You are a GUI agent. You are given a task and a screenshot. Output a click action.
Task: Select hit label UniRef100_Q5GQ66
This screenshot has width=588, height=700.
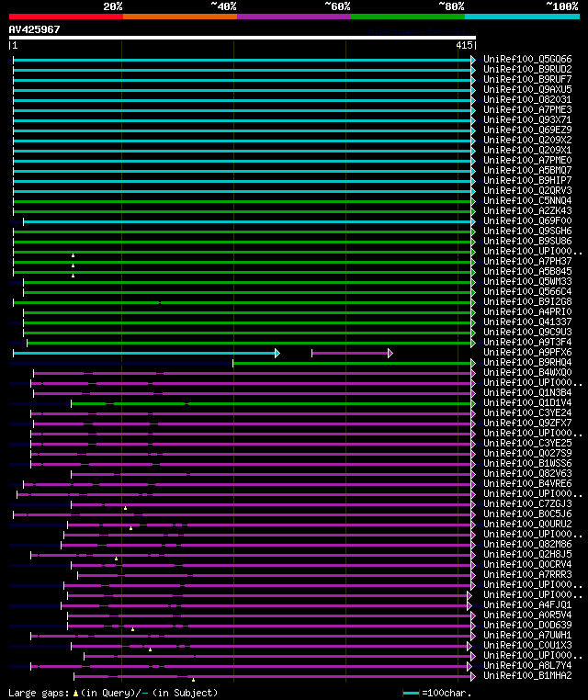pyautogui.click(x=527, y=59)
